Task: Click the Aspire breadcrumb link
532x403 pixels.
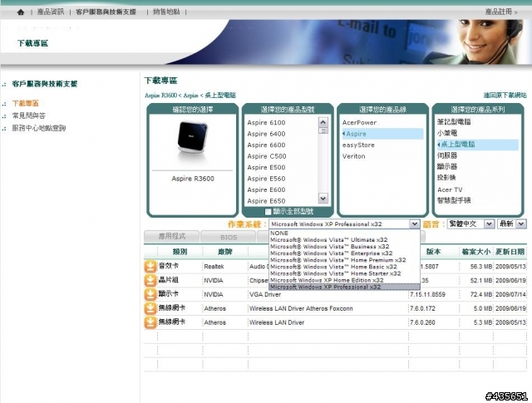Action: [190, 96]
